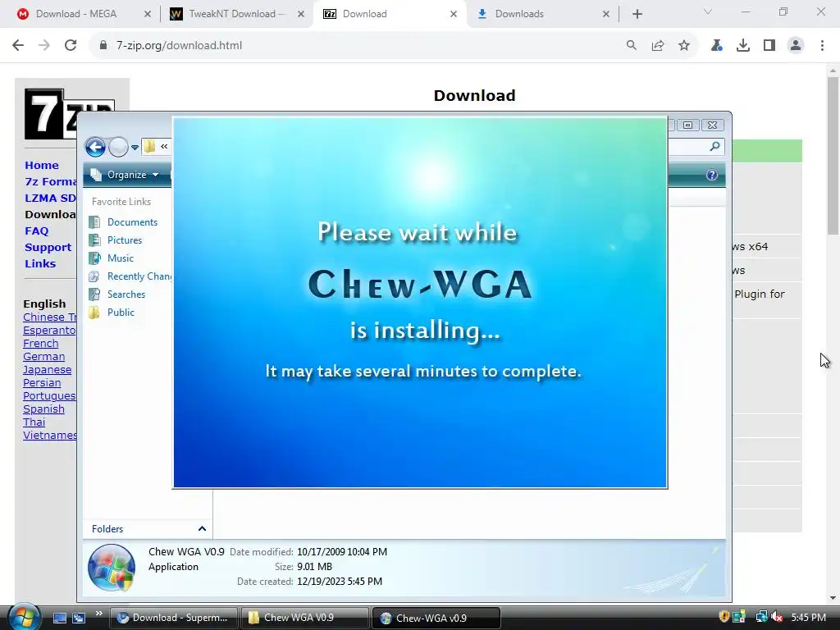Click muted volume tray icon
Screen dimensions: 840x630
(x=778, y=617)
